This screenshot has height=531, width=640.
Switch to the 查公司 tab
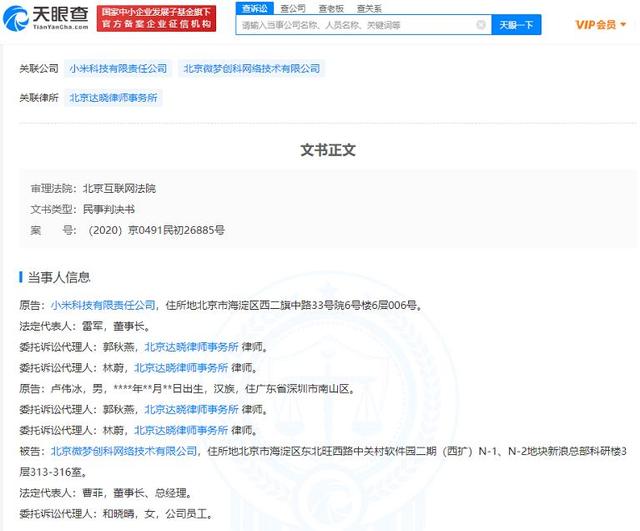(x=293, y=8)
